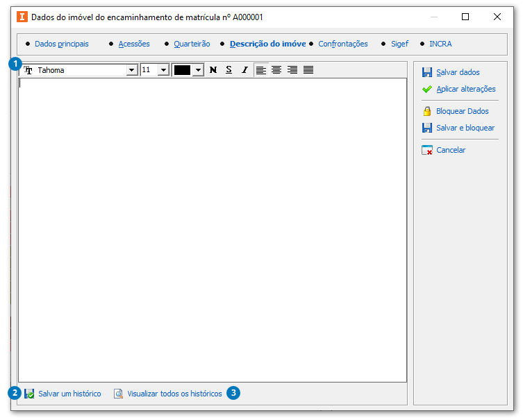
Task: Toggle underline (S) text formatting
Action: [229, 70]
